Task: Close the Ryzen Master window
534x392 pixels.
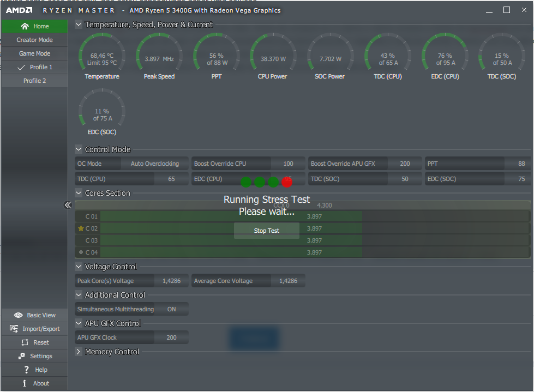Action: pos(524,10)
